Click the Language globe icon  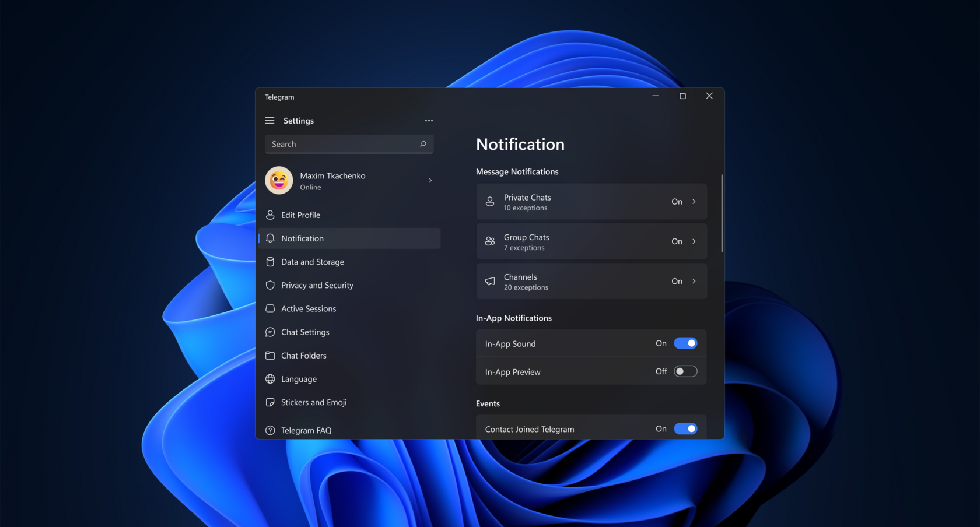tap(270, 379)
